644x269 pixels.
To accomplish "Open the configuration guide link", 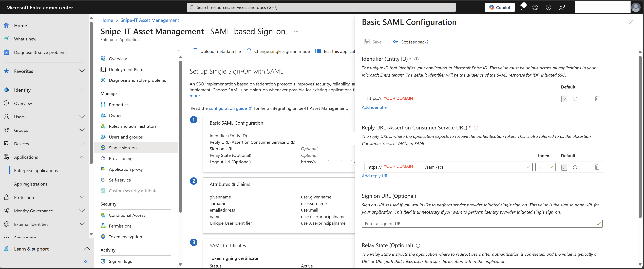I will [228, 108].
